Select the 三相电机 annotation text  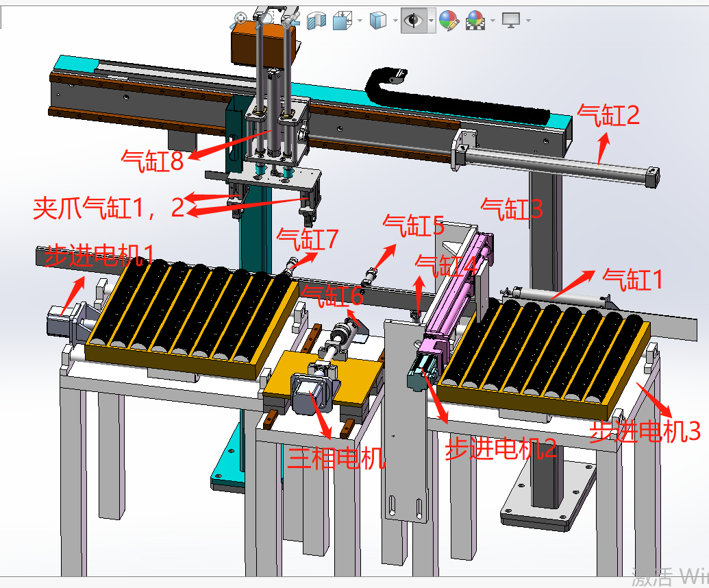pyautogui.click(x=336, y=457)
